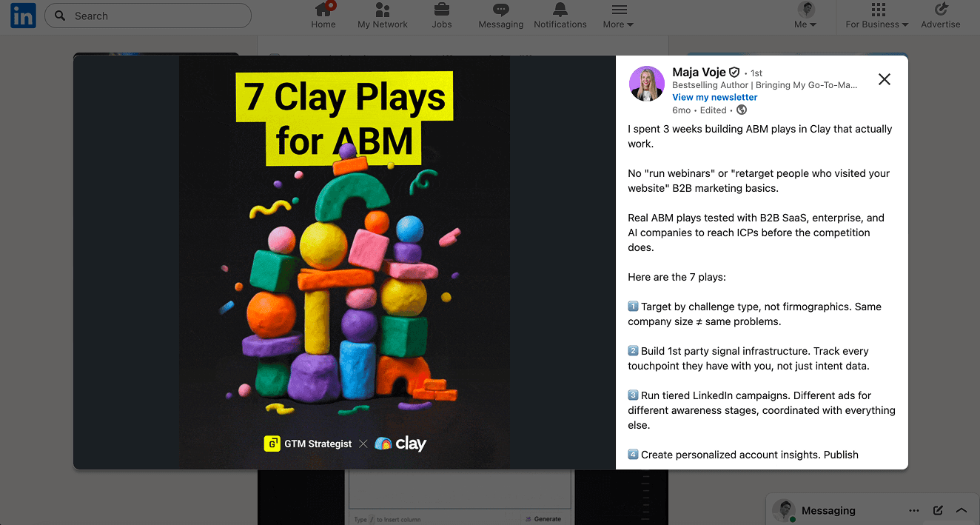Click the verified badge next to Maja Voje
Image resolution: width=980 pixels, height=525 pixels.
734,73
